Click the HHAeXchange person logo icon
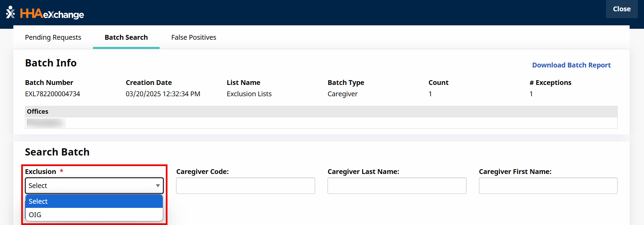 (10, 12)
